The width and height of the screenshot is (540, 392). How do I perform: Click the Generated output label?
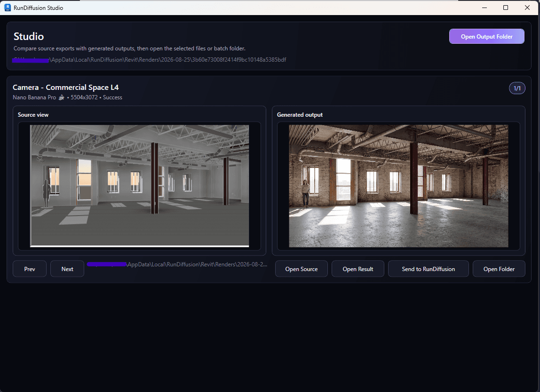point(300,115)
